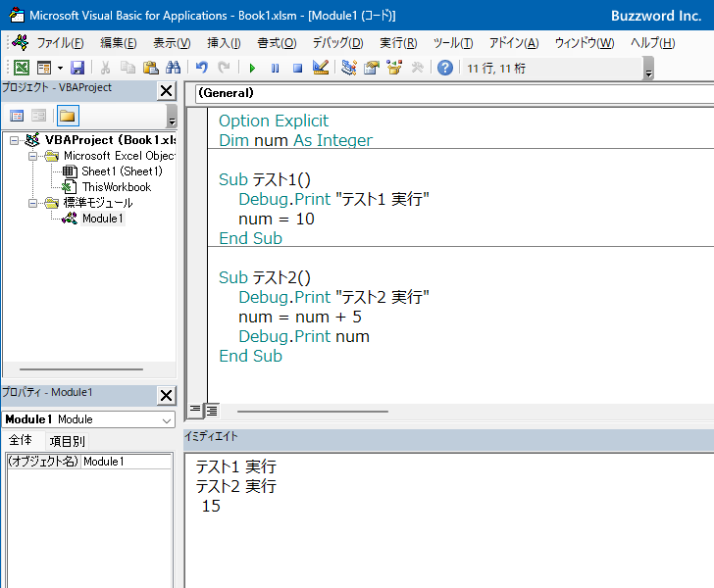This screenshot has height=588, width=714.
Task: Open the アドイン(A) menu
Action: tap(514, 43)
